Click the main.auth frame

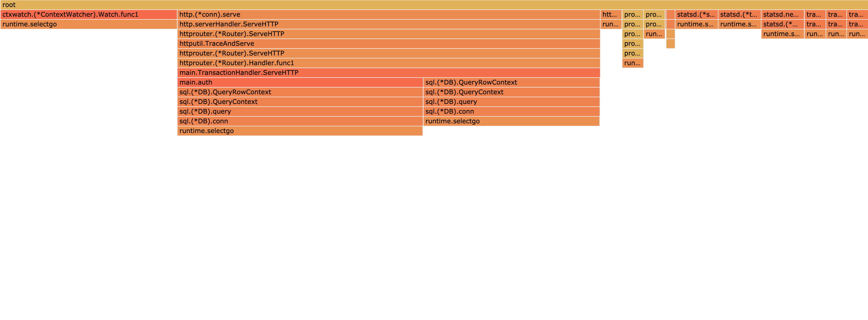[x=300, y=83]
